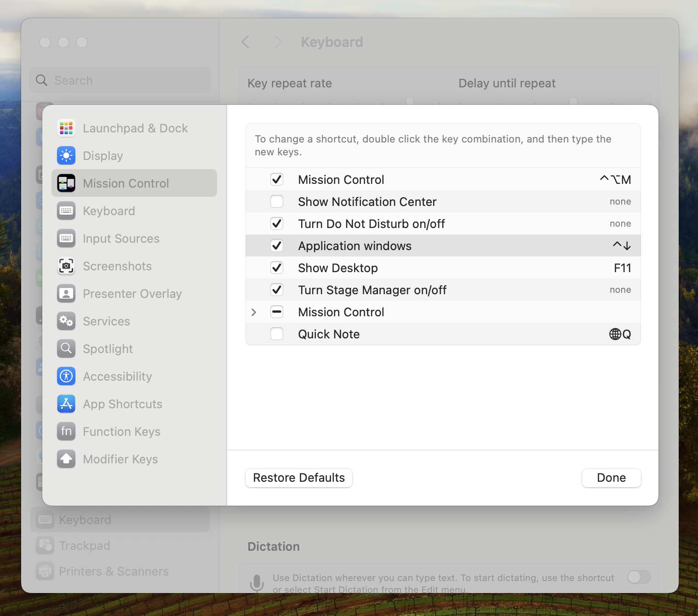
Task: Select the Accessibility icon
Action: (x=66, y=376)
